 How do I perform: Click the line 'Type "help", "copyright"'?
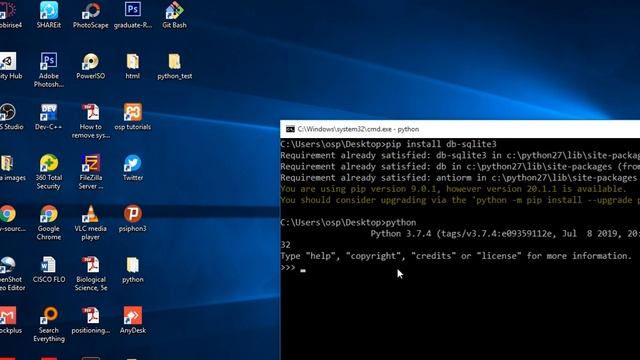456,256
